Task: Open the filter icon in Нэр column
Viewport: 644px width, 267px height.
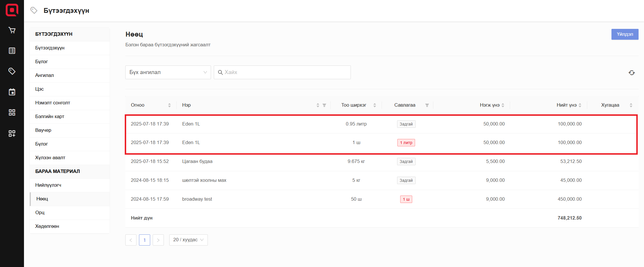Action: pyautogui.click(x=324, y=105)
